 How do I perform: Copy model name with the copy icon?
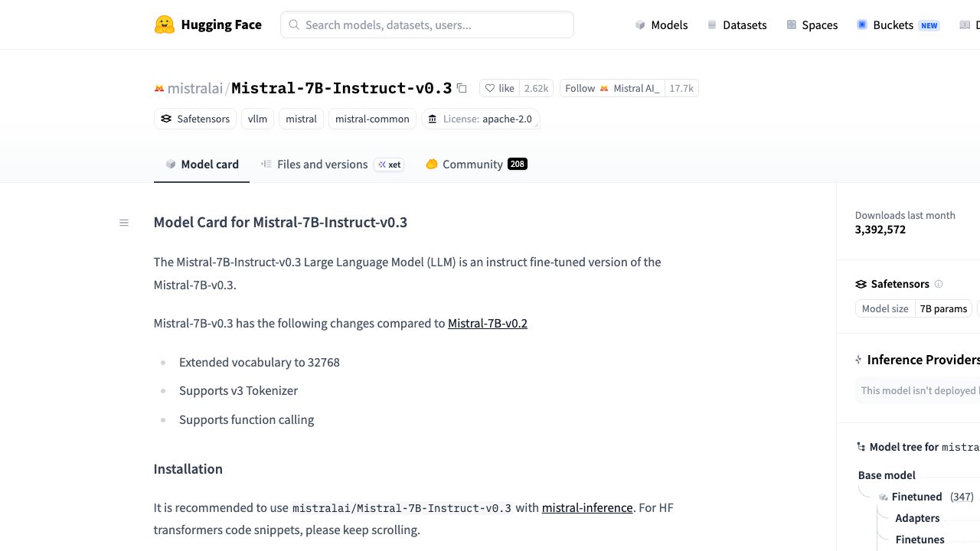coord(462,88)
